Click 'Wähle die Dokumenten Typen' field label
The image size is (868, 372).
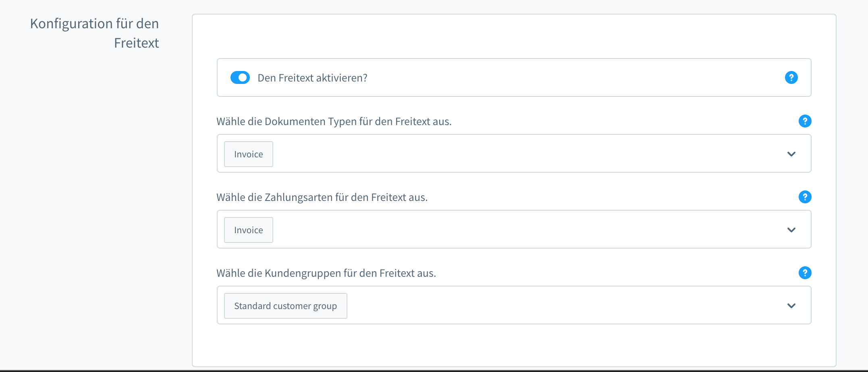334,121
